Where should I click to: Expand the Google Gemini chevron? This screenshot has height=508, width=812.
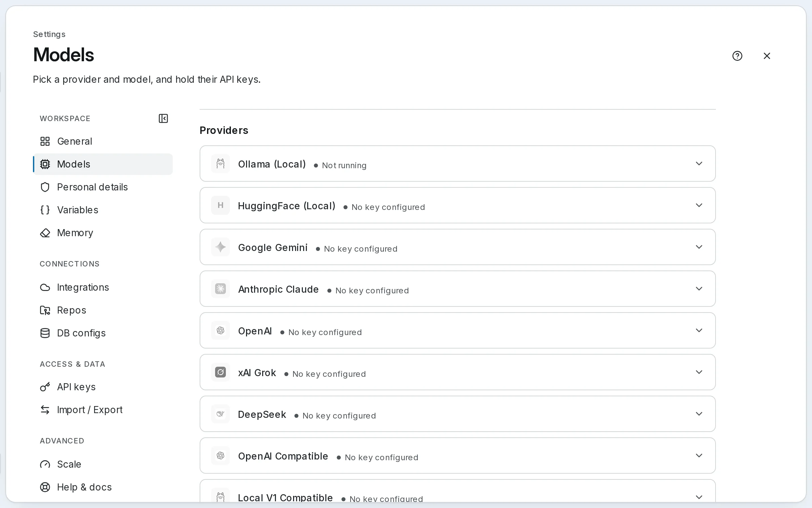[699, 247]
